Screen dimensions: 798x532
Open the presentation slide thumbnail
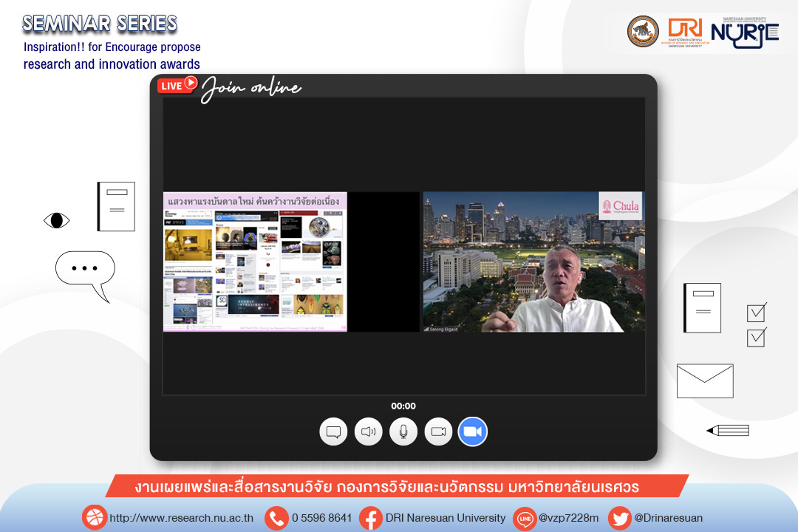pos(255,262)
